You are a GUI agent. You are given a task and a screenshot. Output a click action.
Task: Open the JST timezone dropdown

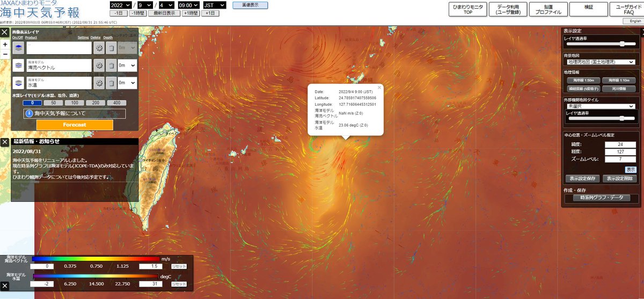pyautogui.click(x=215, y=5)
